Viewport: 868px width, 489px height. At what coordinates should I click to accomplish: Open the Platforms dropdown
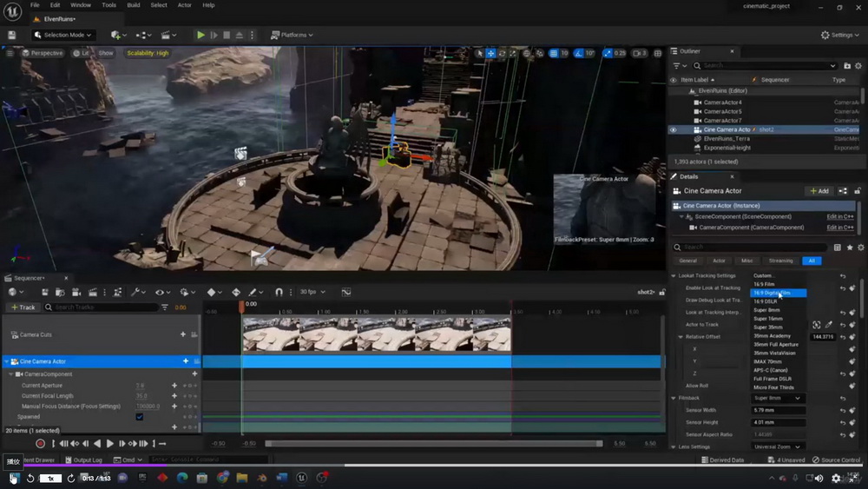(292, 35)
